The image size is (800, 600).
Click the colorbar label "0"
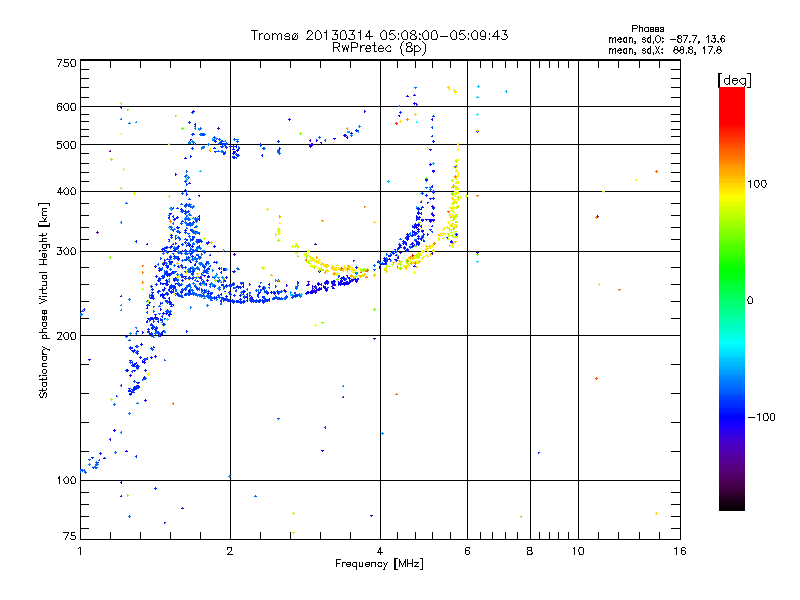(750, 300)
